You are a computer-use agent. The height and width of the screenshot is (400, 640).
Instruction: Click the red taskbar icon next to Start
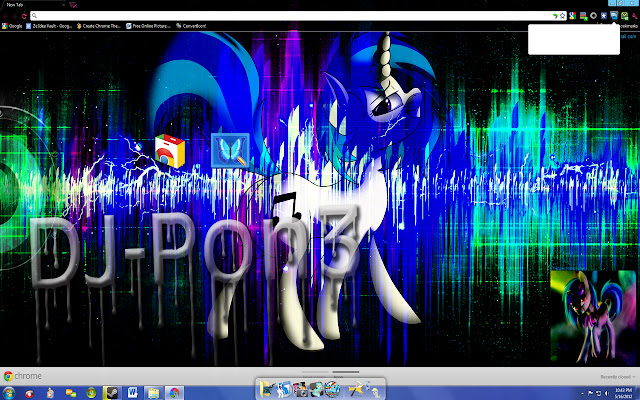point(29,393)
